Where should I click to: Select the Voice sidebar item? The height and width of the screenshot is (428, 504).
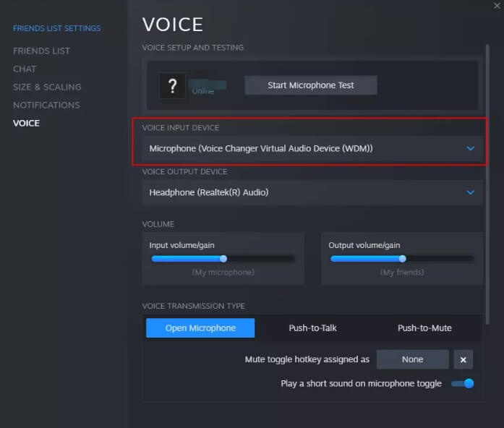pyautogui.click(x=26, y=123)
